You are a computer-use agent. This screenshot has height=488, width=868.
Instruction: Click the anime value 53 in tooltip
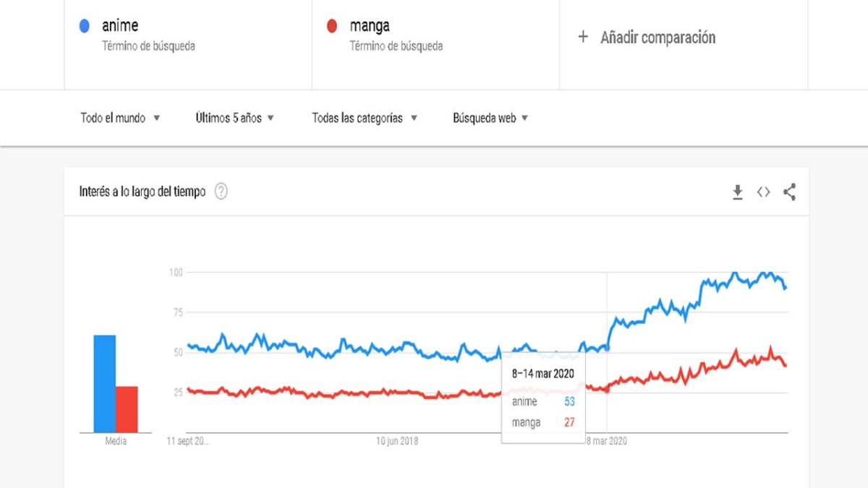569,402
